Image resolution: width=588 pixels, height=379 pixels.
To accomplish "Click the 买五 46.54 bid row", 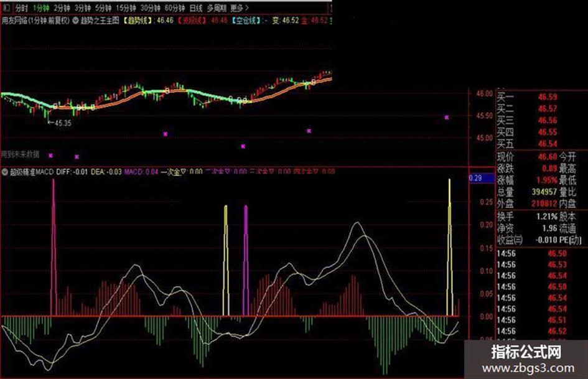I will (527, 144).
